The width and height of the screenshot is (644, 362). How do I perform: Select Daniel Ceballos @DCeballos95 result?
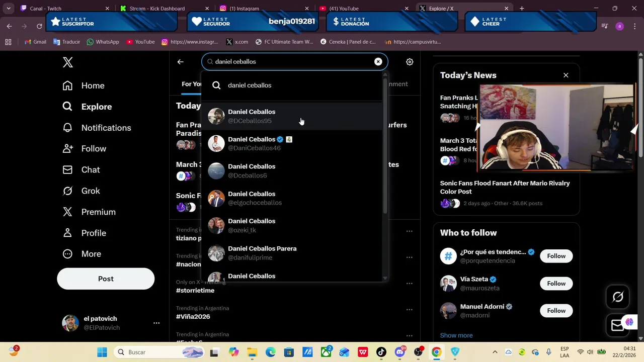292,116
